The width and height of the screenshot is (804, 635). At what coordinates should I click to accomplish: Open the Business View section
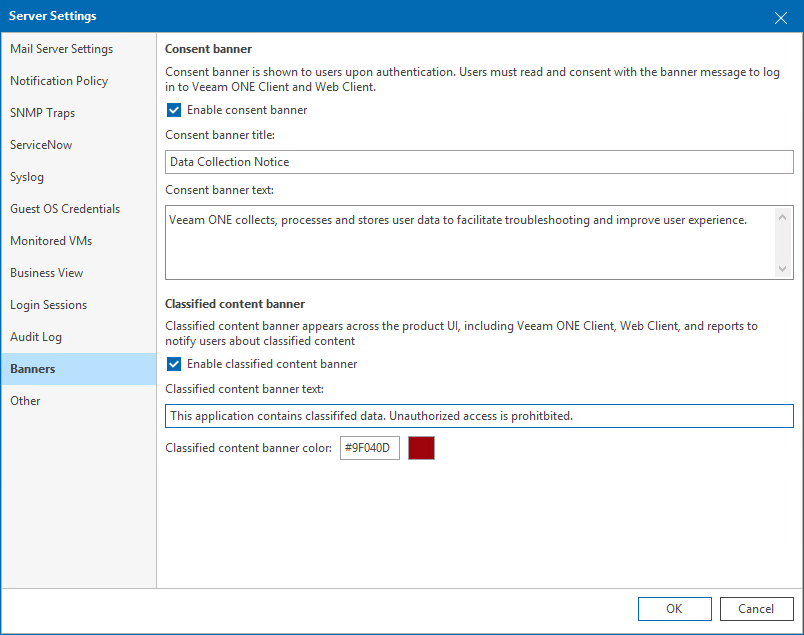coord(47,272)
